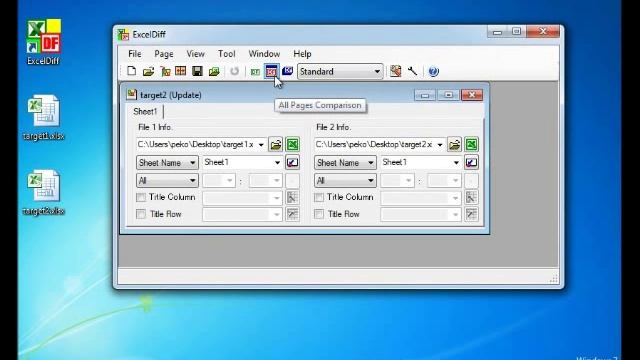Select the Sheet1 tab
This screenshot has width=640, height=360.
(x=145, y=111)
